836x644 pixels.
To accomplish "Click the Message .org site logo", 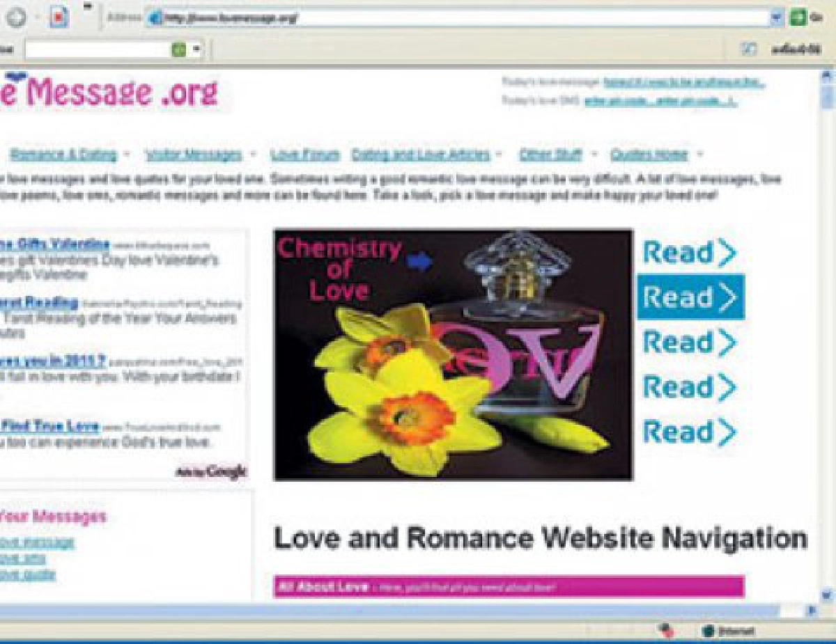I will pos(109,94).
